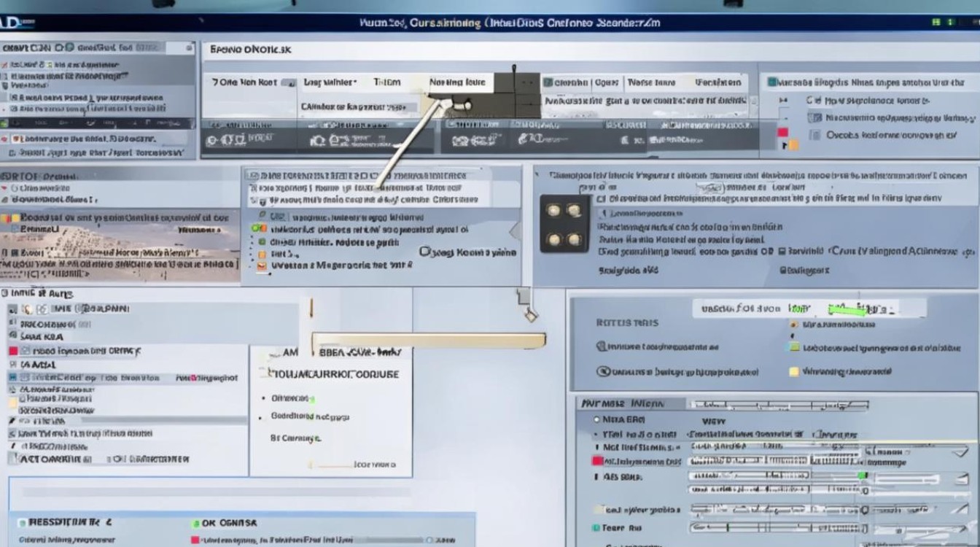Open the One Nen Roet dropdown

click(x=289, y=83)
